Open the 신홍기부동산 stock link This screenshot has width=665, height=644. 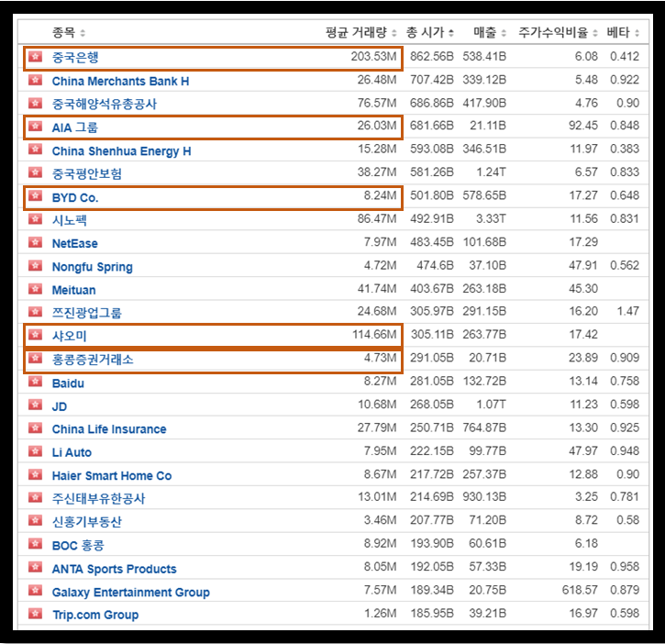click(x=86, y=521)
